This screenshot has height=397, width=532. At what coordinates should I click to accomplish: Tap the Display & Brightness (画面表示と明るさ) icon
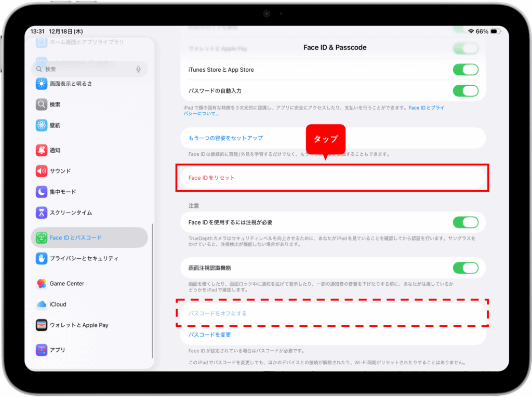[42, 84]
